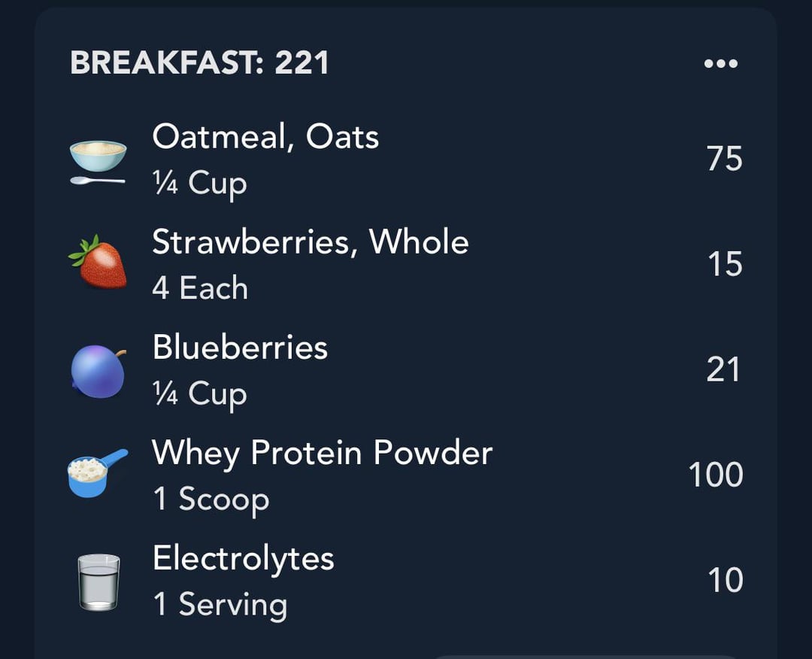This screenshot has height=659, width=812.
Task: Tap the 100 calorie value for whey
Action: 716,475
